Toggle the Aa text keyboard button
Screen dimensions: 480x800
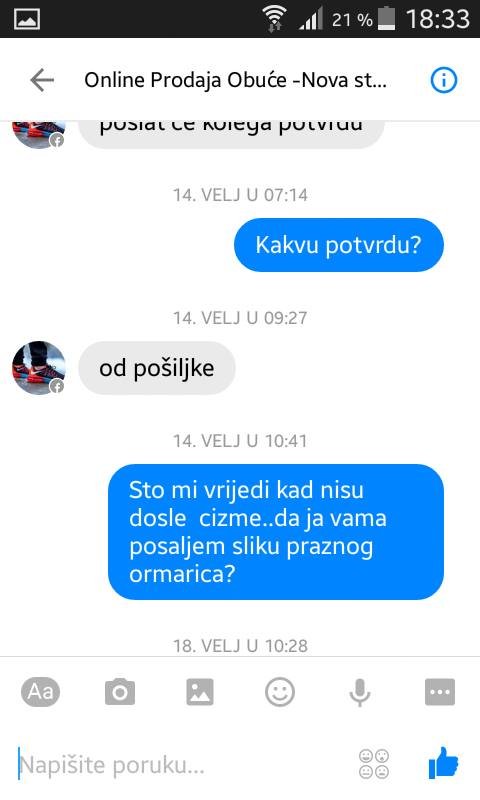tap(40, 692)
